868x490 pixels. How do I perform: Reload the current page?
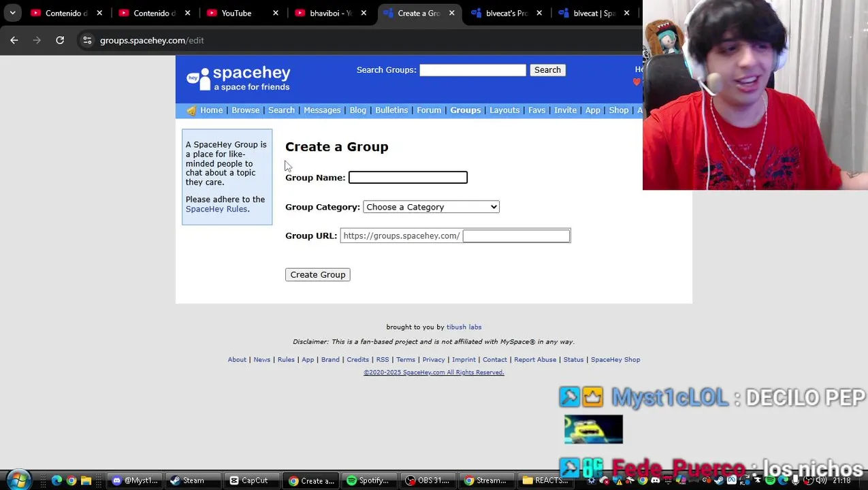60,40
